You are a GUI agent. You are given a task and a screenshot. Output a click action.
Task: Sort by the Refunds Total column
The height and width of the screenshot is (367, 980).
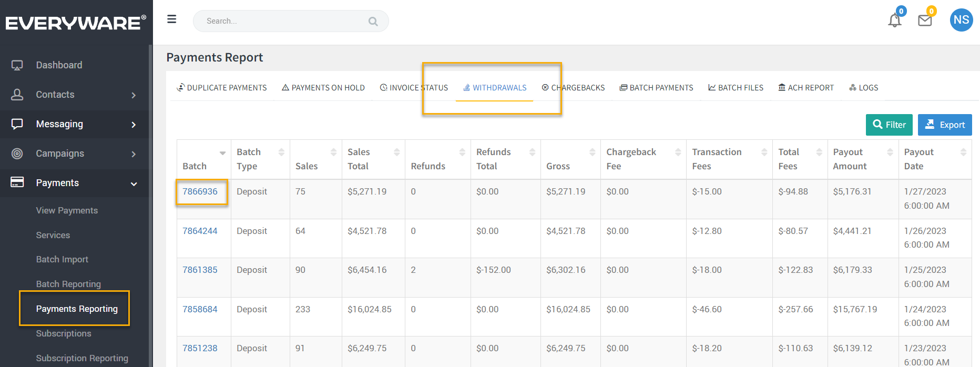click(x=532, y=152)
